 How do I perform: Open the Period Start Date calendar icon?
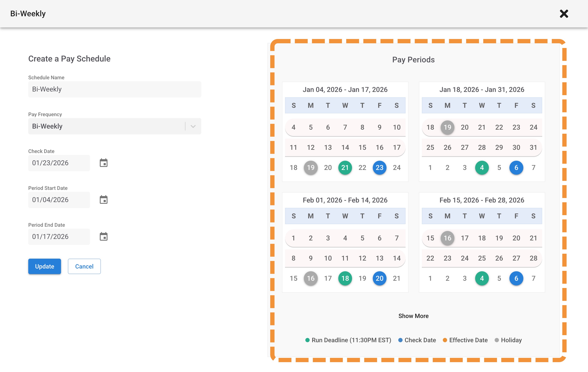pyautogui.click(x=104, y=200)
